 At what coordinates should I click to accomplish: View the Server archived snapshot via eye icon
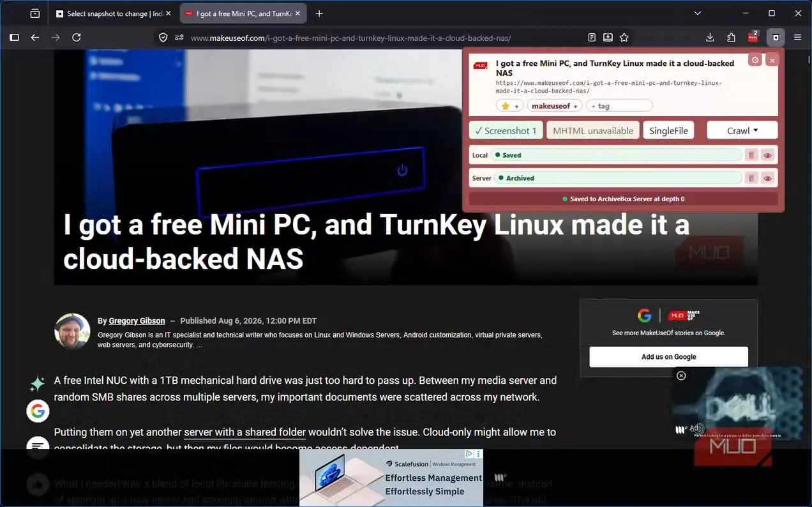[x=768, y=178]
